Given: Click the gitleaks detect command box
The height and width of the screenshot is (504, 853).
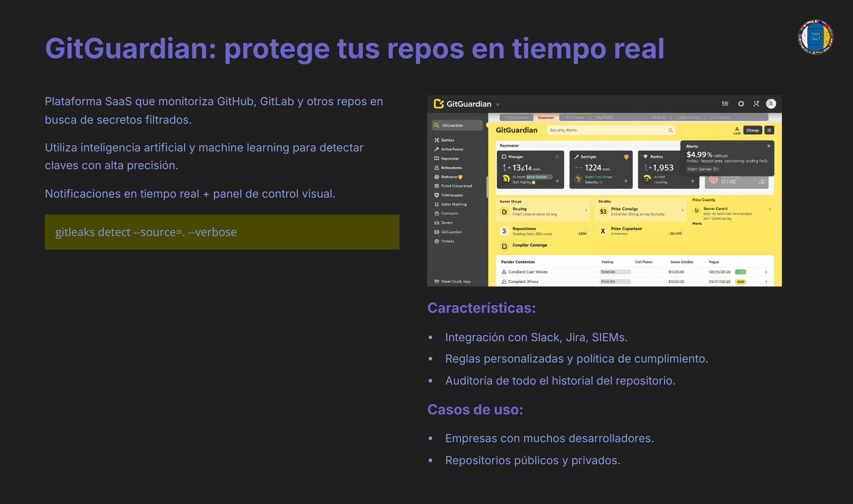Looking at the screenshot, I should pyautogui.click(x=222, y=232).
